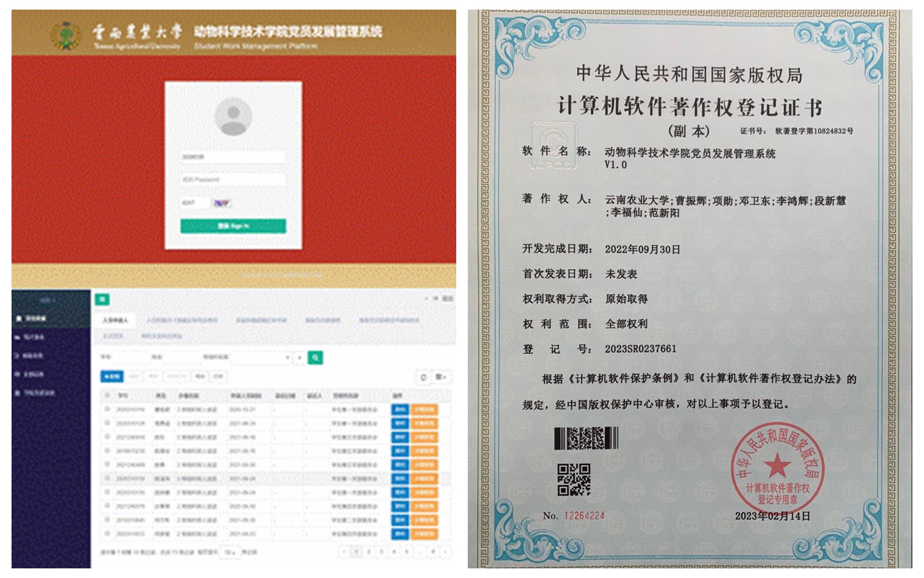Tick the checkbox of the last table row
The width and height of the screenshot is (924, 578).
[107, 534]
